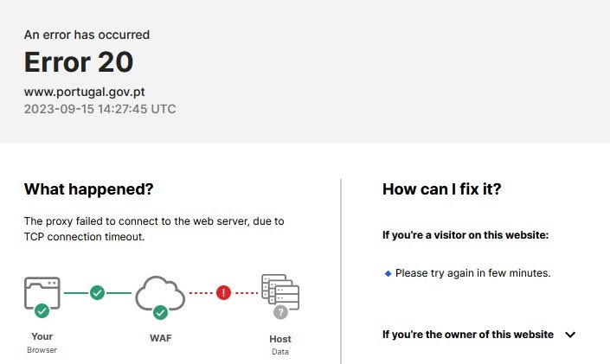610x364 pixels.
Task: Click the green checkmark on cloud icon
Action: pos(160,312)
